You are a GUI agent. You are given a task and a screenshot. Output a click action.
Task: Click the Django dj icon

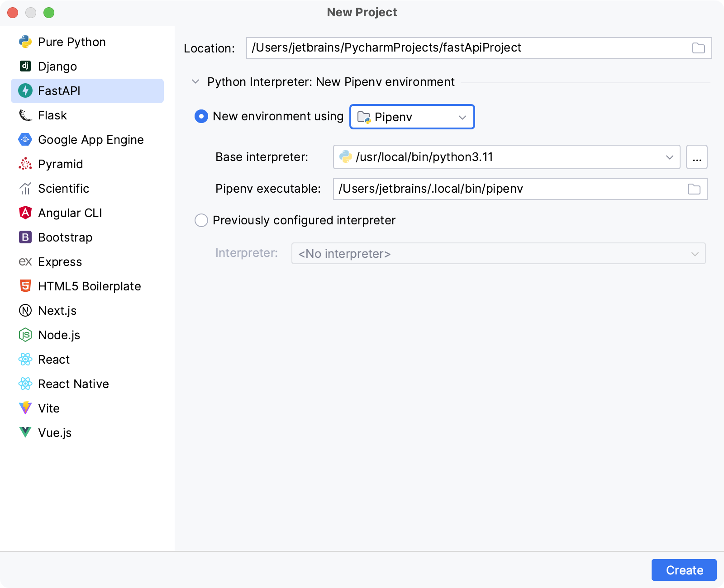pos(25,66)
